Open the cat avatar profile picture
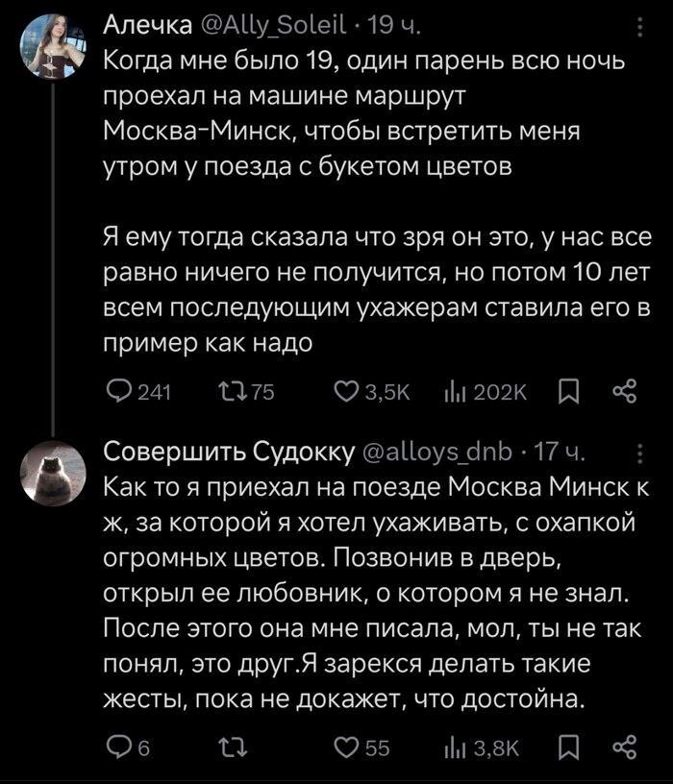673x784 pixels. pyautogui.click(x=54, y=472)
